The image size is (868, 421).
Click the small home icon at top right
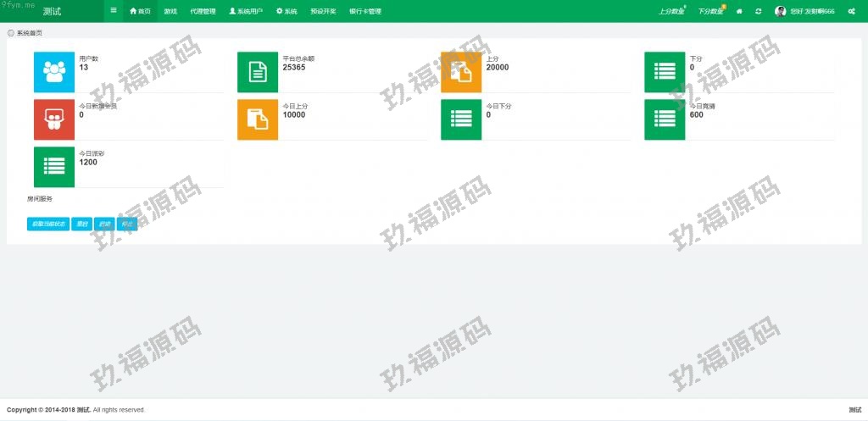(x=739, y=11)
